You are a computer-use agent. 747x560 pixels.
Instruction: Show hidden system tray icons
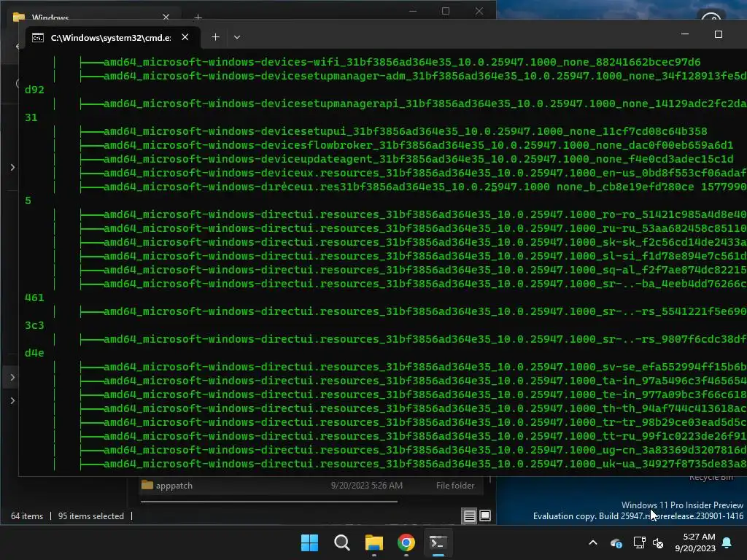click(593, 542)
